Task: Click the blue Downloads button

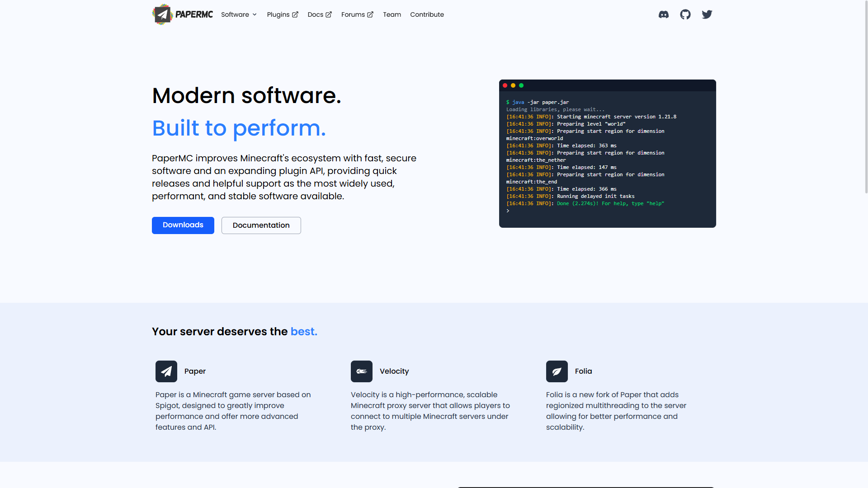Action: coord(183,225)
